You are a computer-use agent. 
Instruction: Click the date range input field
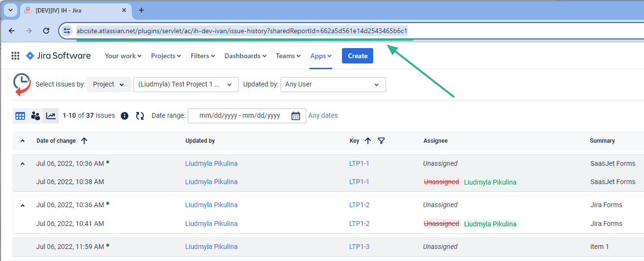pyautogui.click(x=240, y=116)
